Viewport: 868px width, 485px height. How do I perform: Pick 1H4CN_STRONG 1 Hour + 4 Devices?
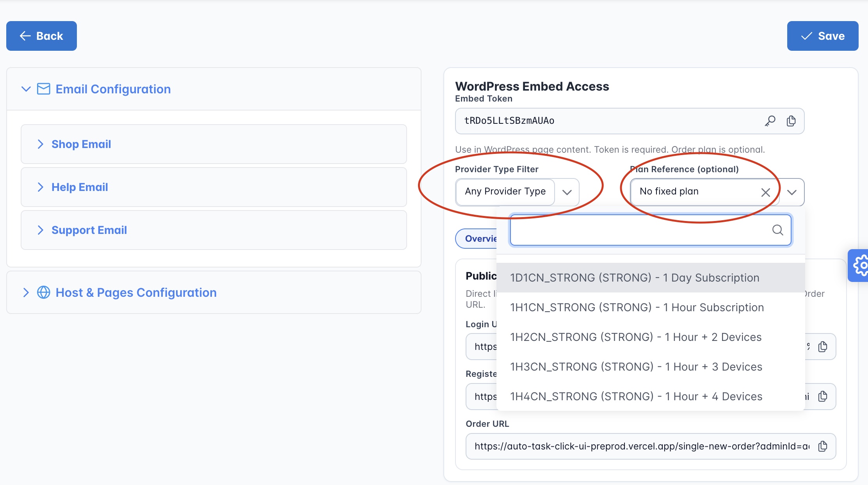coord(651,396)
